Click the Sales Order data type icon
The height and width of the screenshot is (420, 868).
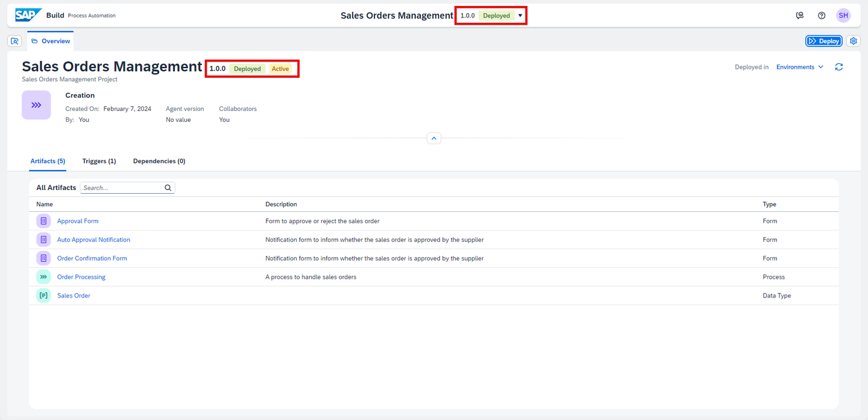pyautogui.click(x=43, y=296)
